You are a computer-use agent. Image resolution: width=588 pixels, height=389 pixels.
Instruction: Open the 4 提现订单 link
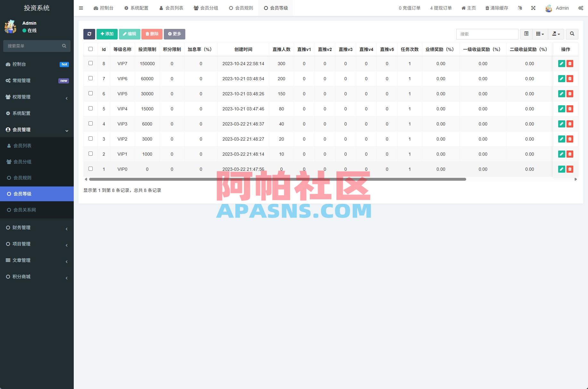pos(441,8)
